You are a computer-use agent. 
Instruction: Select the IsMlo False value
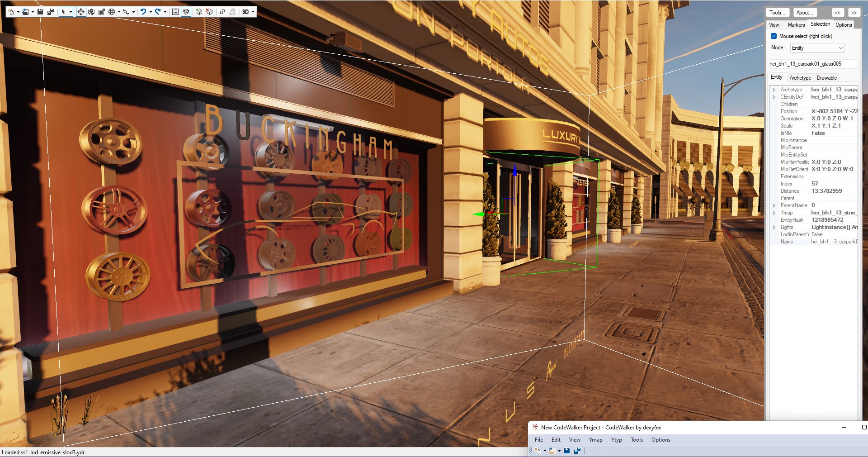[818, 133]
